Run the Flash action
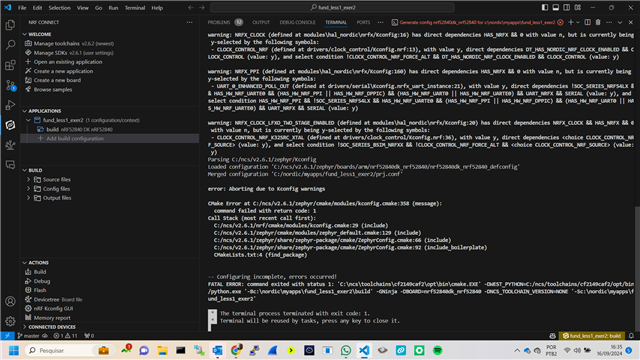 coord(40,290)
